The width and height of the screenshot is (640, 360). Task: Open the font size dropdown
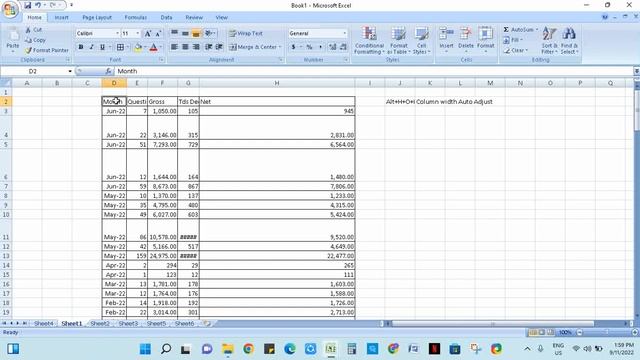[138, 33]
